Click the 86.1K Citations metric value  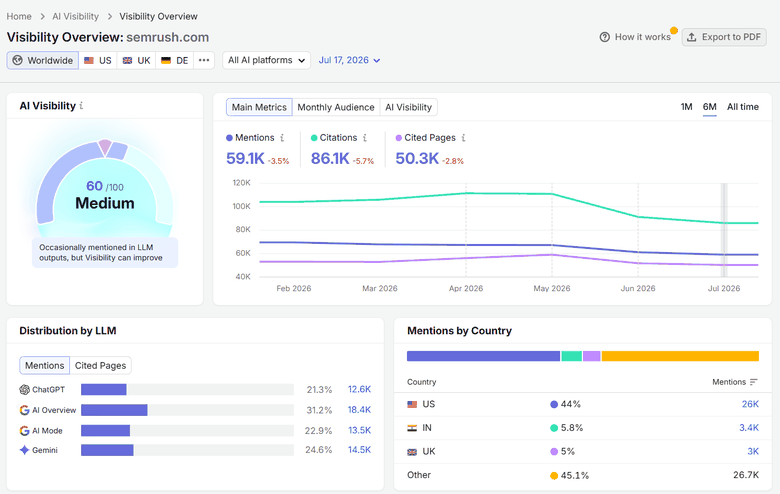coord(330,159)
